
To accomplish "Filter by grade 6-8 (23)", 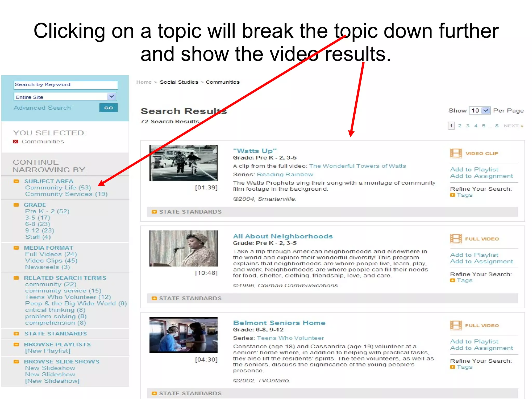I will (x=38, y=224).
